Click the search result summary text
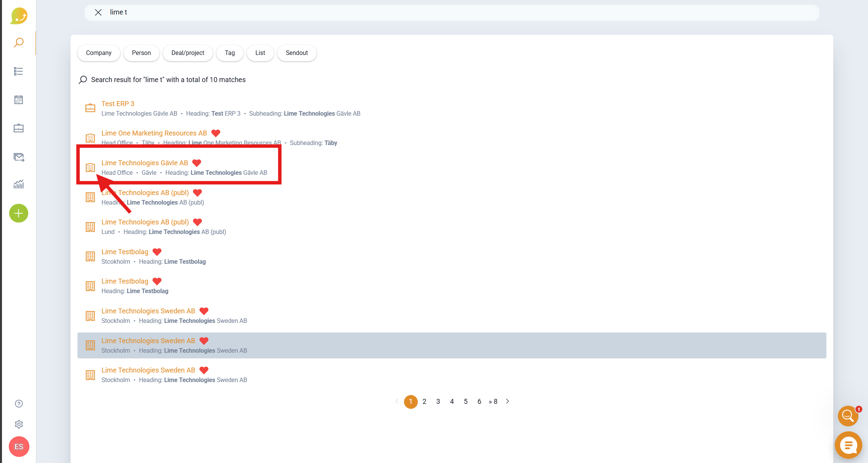The width and height of the screenshot is (868, 463). click(x=168, y=80)
